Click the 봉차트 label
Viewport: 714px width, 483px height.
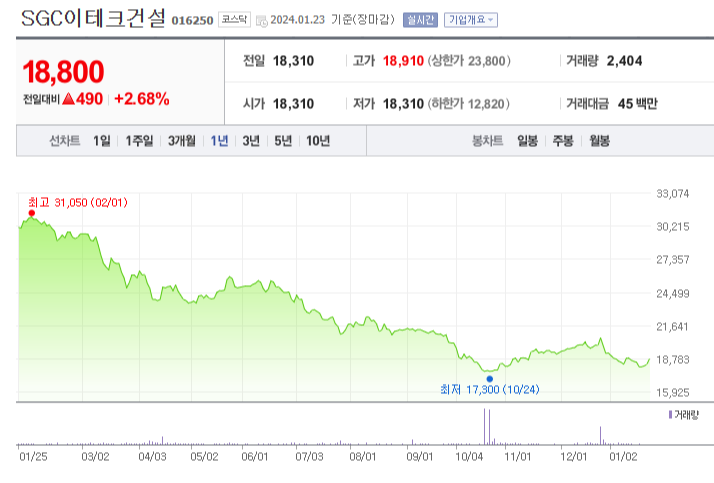(487, 141)
